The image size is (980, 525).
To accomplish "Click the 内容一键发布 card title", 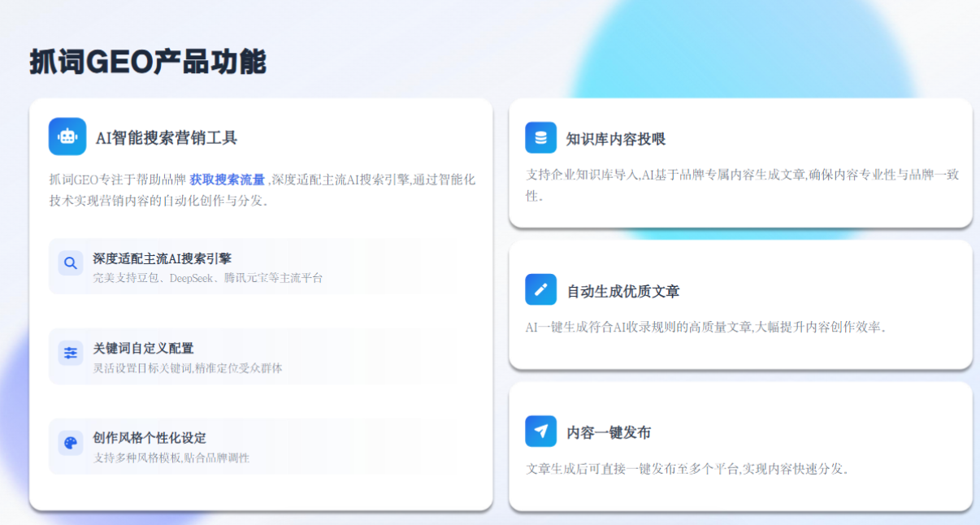I will 609,432.
